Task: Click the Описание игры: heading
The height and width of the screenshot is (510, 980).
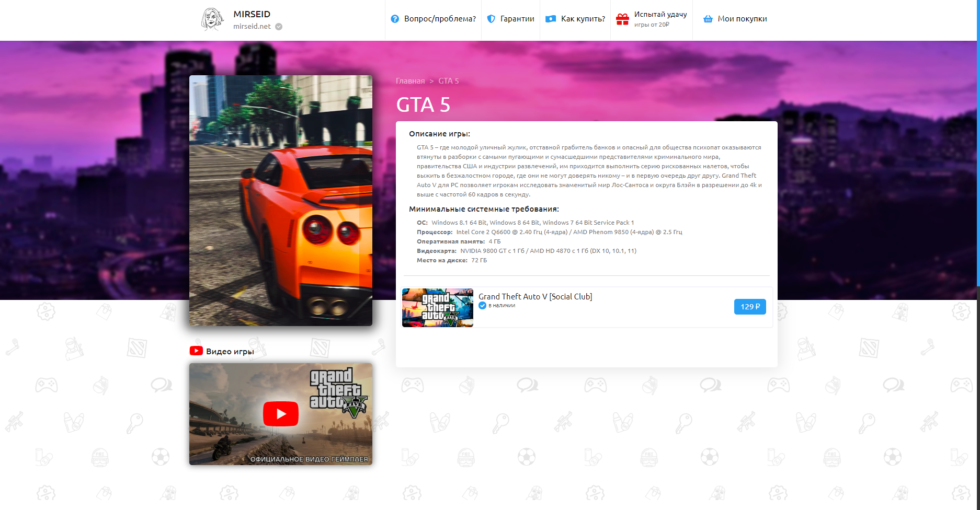Action: point(439,134)
